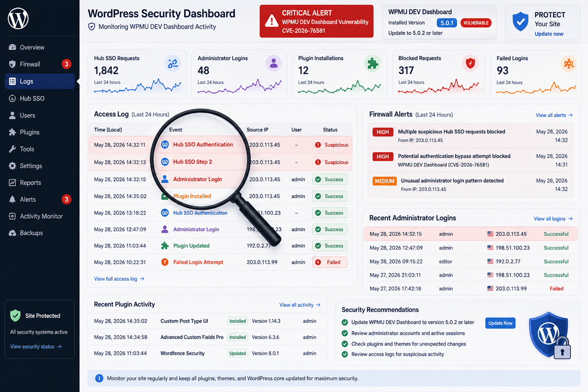Image resolution: width=588 pixels, height=392 pixels.
Task: Click the VULNERABLE status badge
Action: pyautogui.click(x=476, y=23)
